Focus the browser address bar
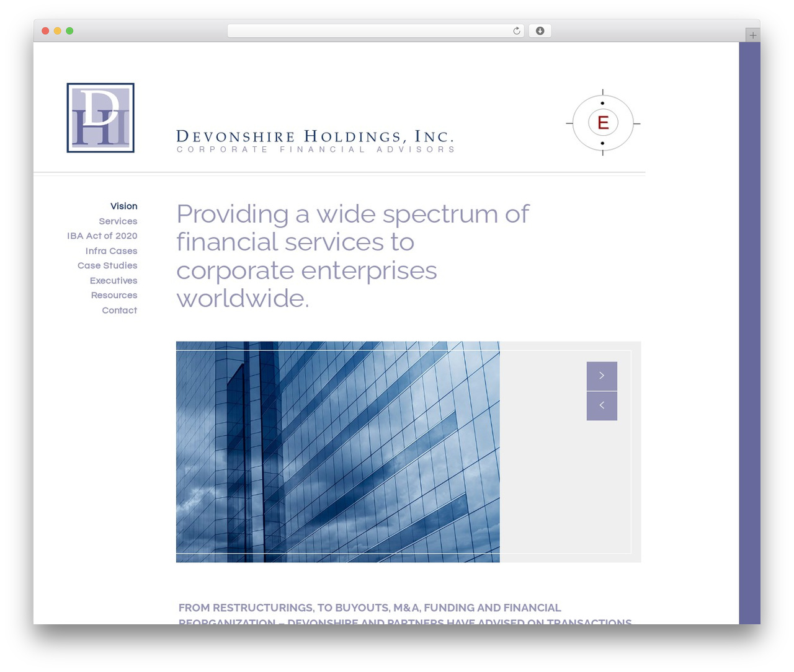Screen dimensions: 794x672 (375, 31)
